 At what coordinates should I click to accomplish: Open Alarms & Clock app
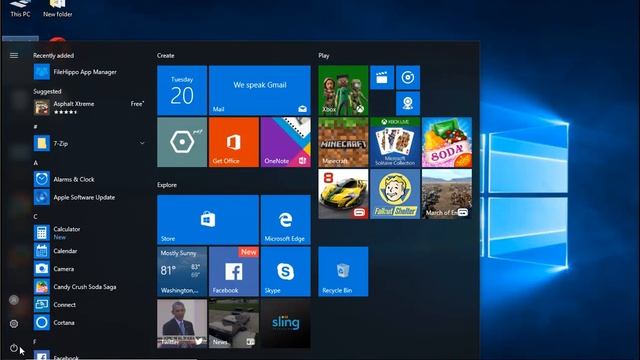pos(89,179)
